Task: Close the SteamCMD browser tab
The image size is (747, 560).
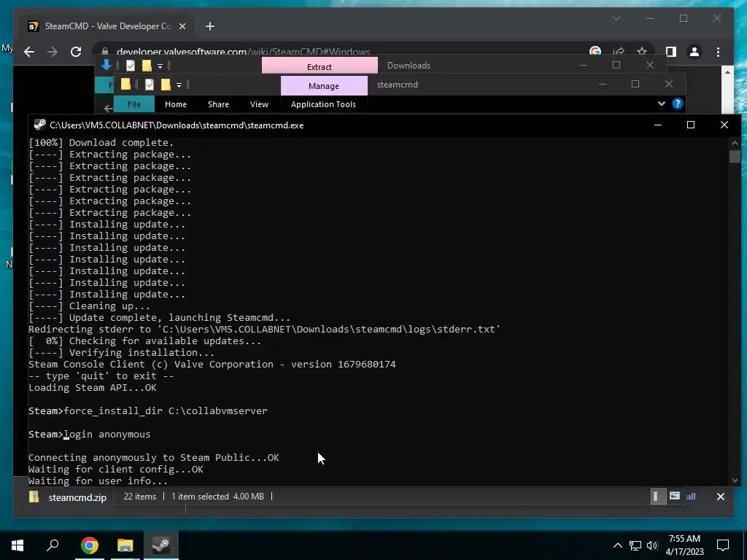Action: [182, 26]
